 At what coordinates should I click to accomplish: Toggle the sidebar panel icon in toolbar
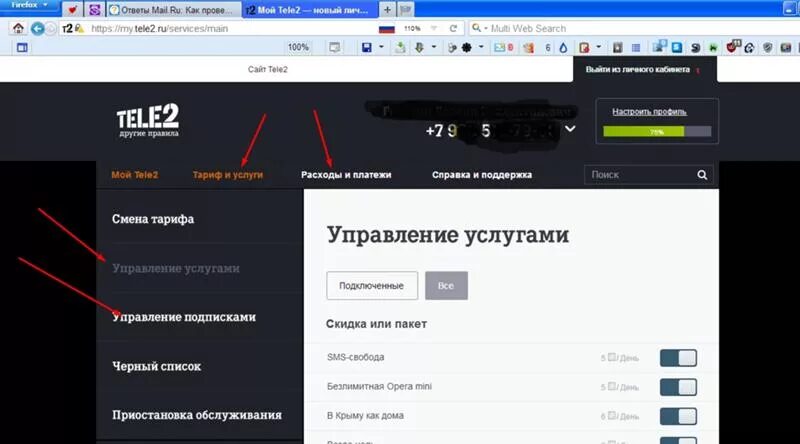[22, 47]
